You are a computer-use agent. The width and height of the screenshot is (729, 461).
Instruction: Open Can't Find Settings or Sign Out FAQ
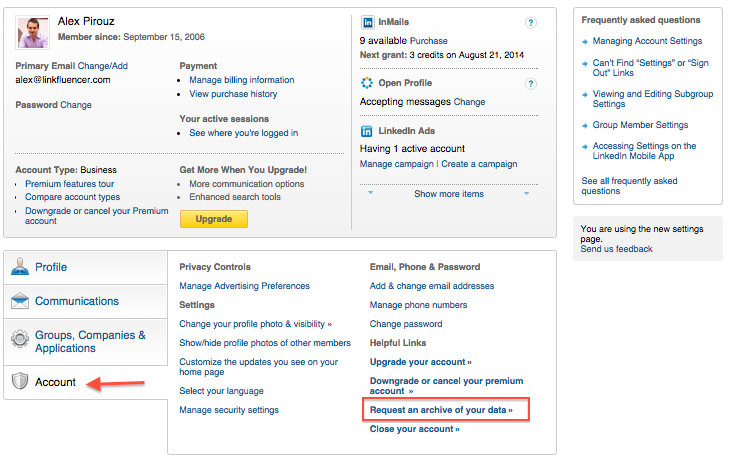[x=650, y=68]
